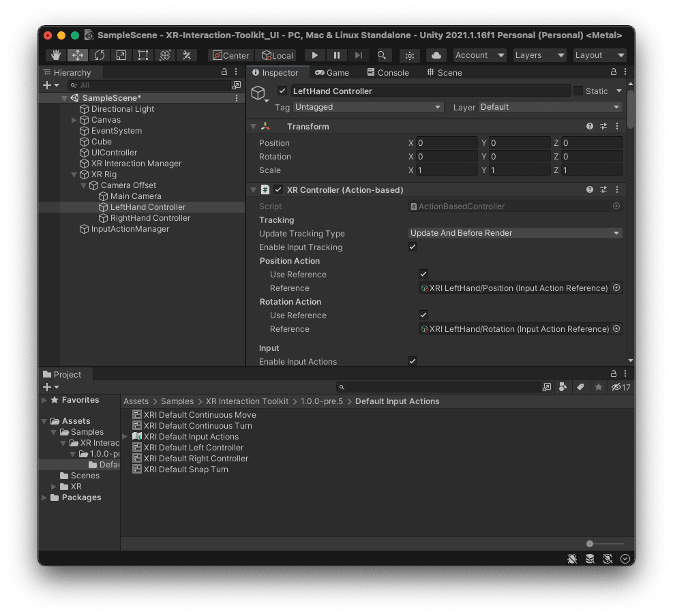Screen dimensions: 673x616
Task: Collapse the Transform component
Action: click(253, 127)
